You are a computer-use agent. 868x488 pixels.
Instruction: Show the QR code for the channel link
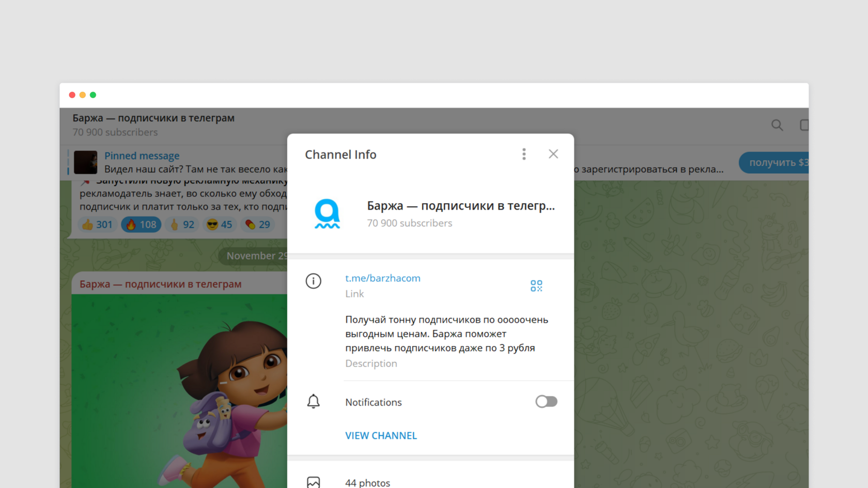pos(536,286)
